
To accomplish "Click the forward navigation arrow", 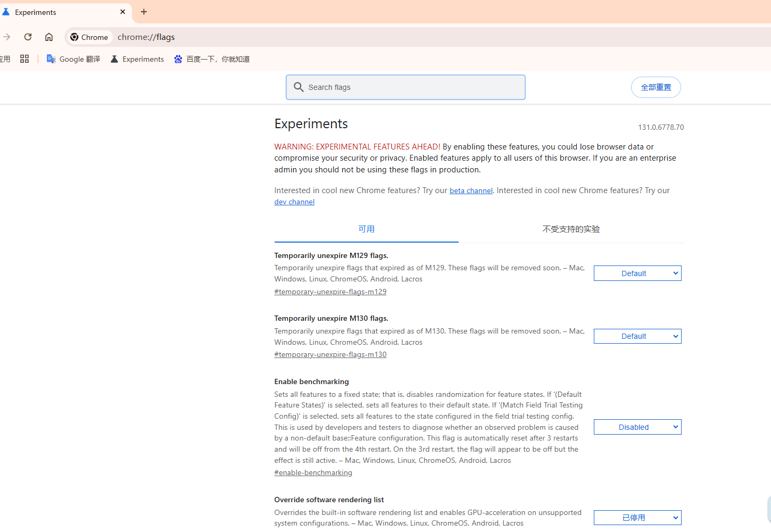I will click(6, 37).
